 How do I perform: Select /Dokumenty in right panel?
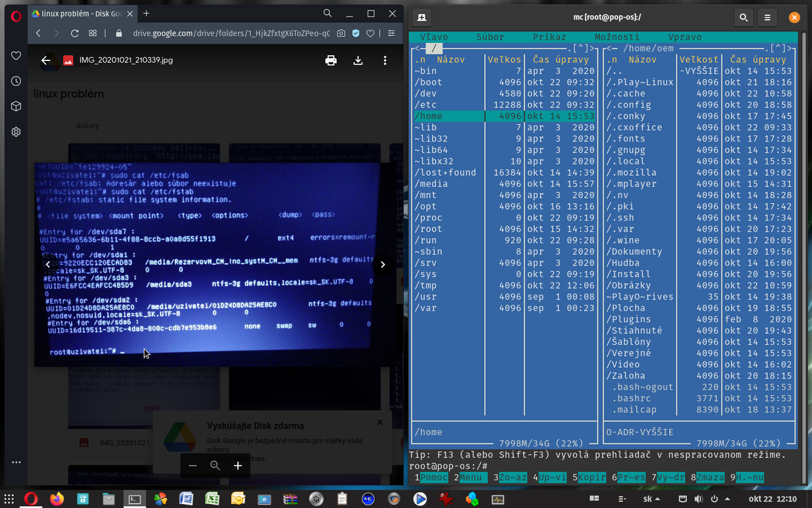[699, 251]
